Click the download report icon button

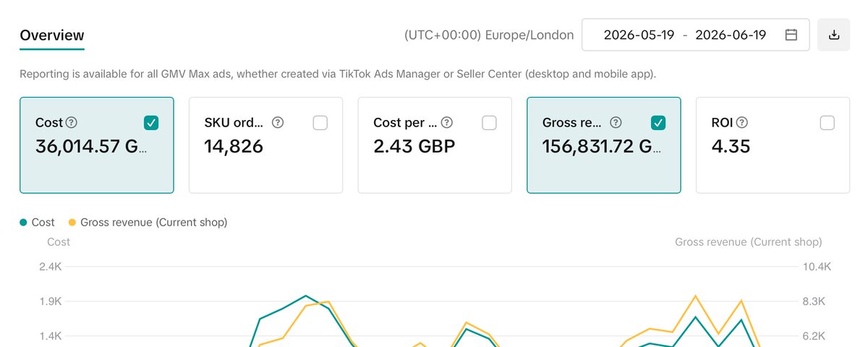[833, 35]
